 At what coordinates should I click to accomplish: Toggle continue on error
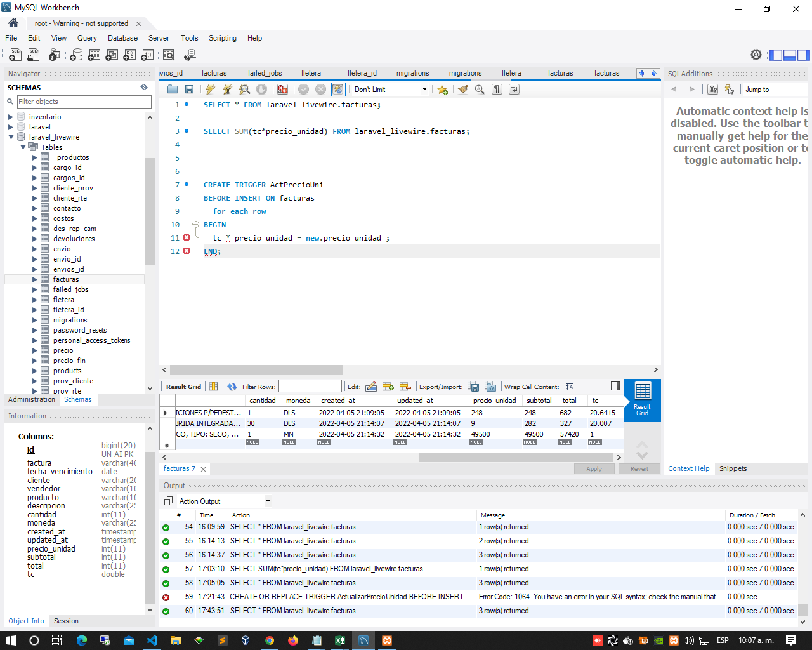[x=283, y=90]
